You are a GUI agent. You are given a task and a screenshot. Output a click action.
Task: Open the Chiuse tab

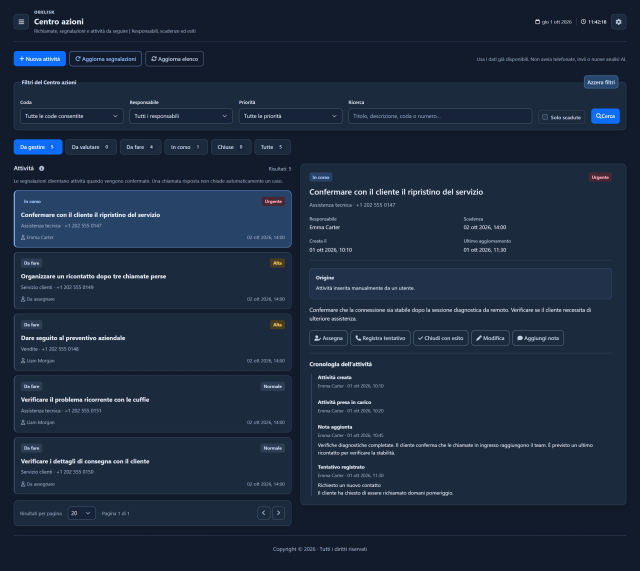click(x=231, y=147)
